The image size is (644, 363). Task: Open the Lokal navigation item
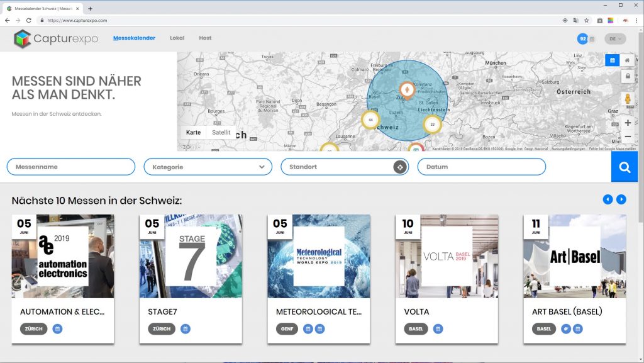177,38
